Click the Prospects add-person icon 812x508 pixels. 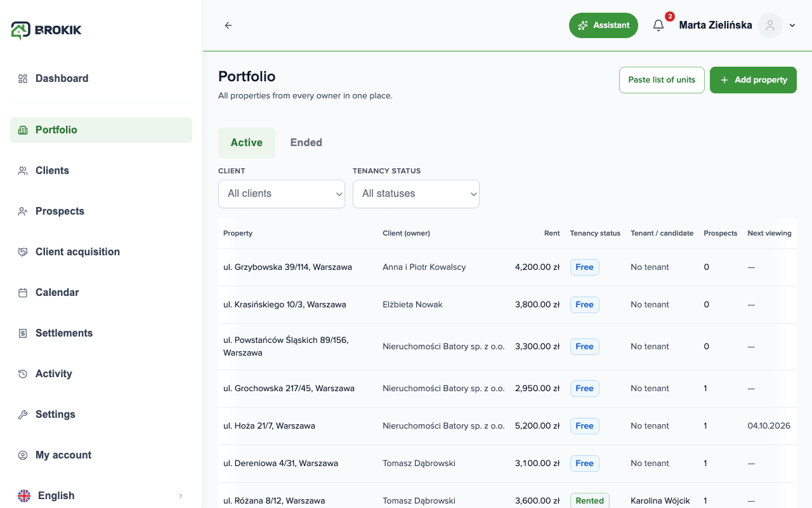coord(23,211)
